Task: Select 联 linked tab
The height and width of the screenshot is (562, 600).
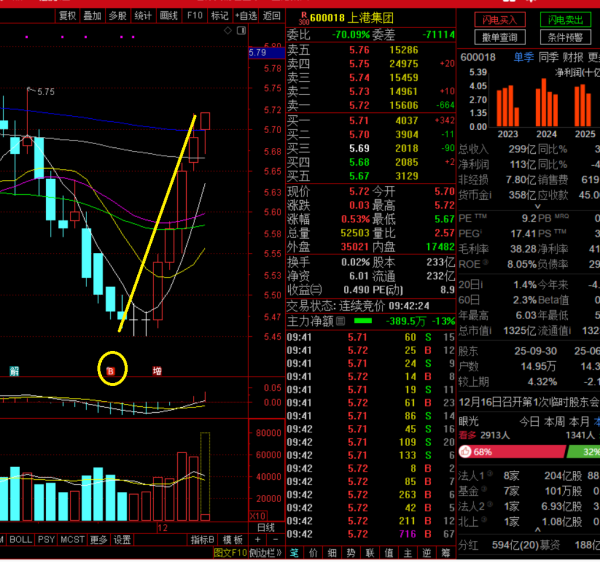Action: (x=370, y=552)
